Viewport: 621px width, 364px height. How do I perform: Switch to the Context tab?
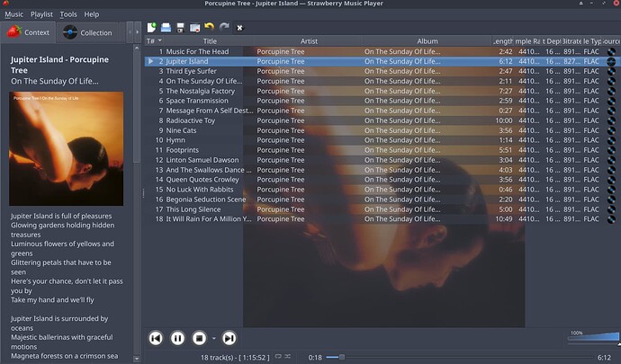tap(28, 32)
